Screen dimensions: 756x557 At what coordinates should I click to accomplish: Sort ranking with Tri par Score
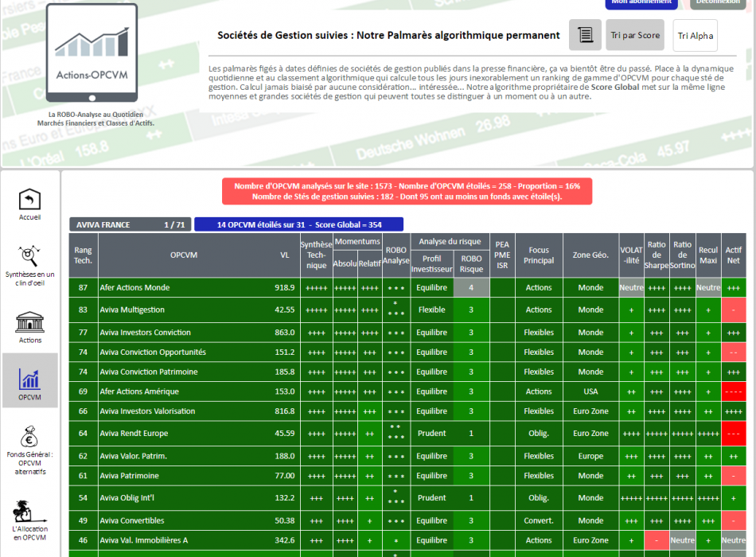click(x=635, y=35)
